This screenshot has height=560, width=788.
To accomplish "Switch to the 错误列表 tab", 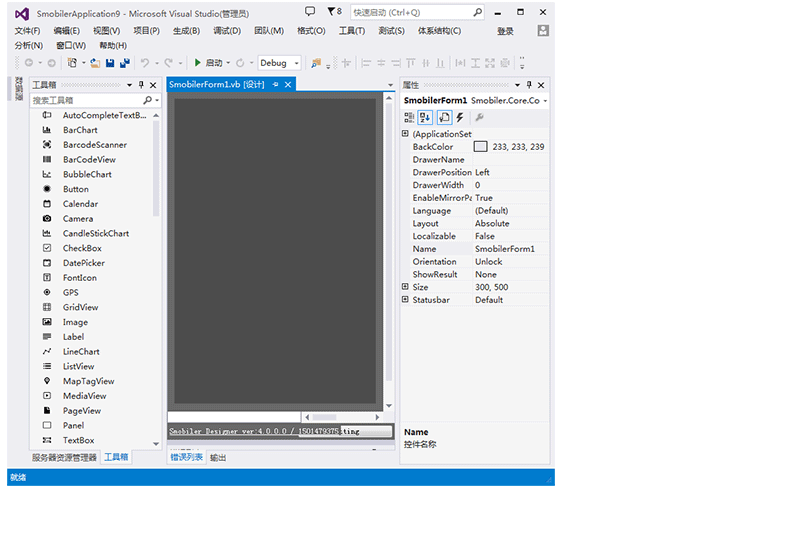I will tap(186, 457).
